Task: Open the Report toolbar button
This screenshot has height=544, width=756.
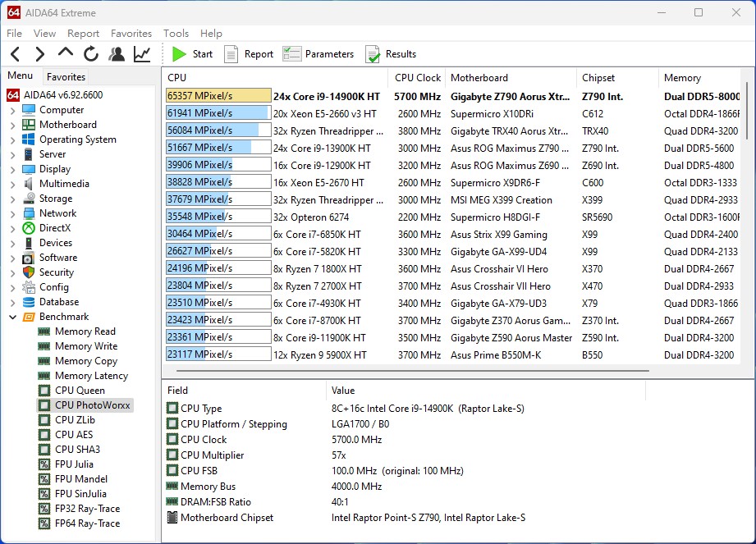Action: pos(250,54)
